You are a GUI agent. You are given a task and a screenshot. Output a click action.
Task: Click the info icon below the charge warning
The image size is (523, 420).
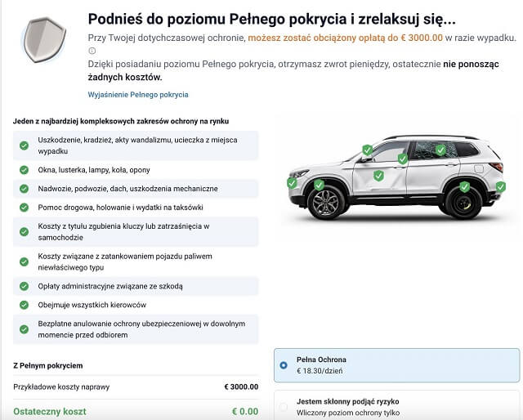pyautogui.click(x=92, y=51)
